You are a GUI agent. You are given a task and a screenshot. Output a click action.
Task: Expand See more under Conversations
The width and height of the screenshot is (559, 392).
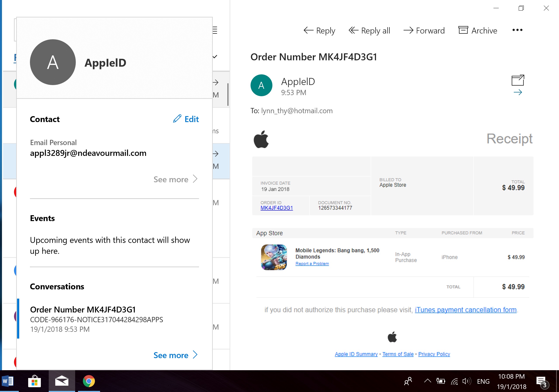(175, 355)
